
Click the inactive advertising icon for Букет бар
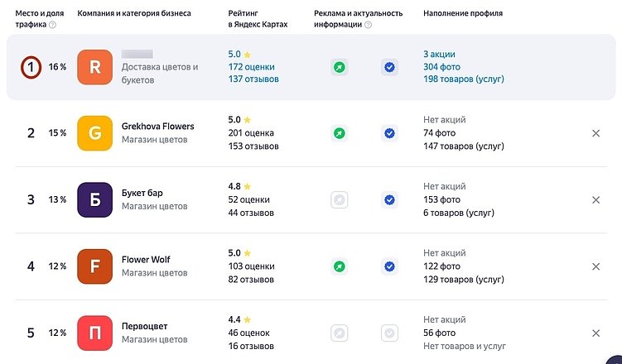tap(339, 199)
